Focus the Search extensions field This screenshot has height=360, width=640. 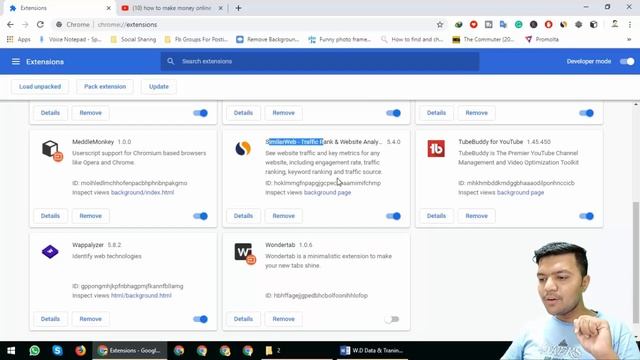[320, 61]
